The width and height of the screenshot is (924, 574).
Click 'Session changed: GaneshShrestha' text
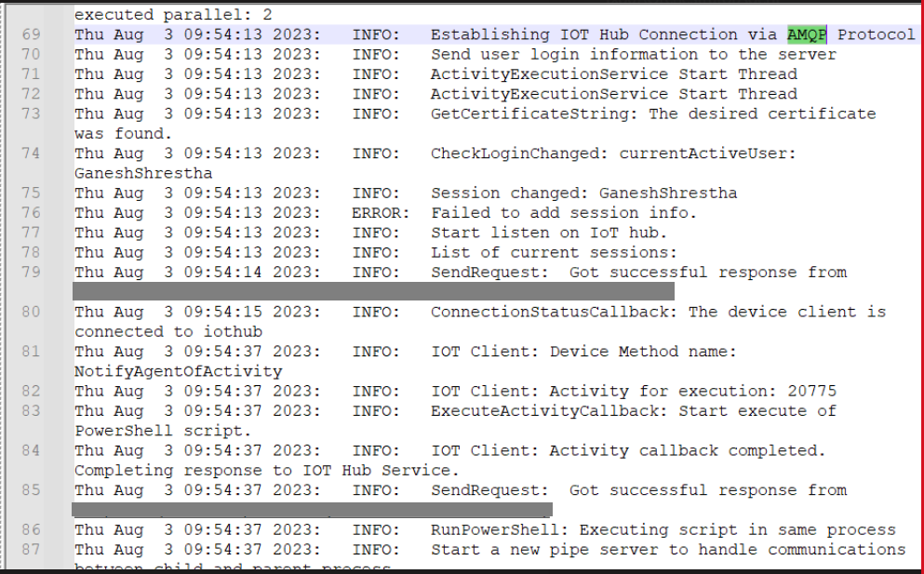583,194
